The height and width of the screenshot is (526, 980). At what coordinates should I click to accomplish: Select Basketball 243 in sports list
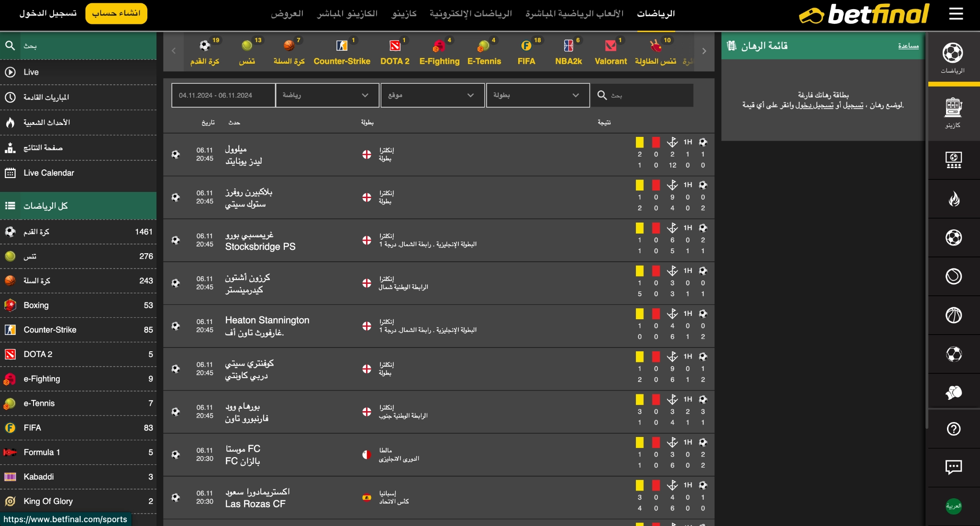coord(78,280)
